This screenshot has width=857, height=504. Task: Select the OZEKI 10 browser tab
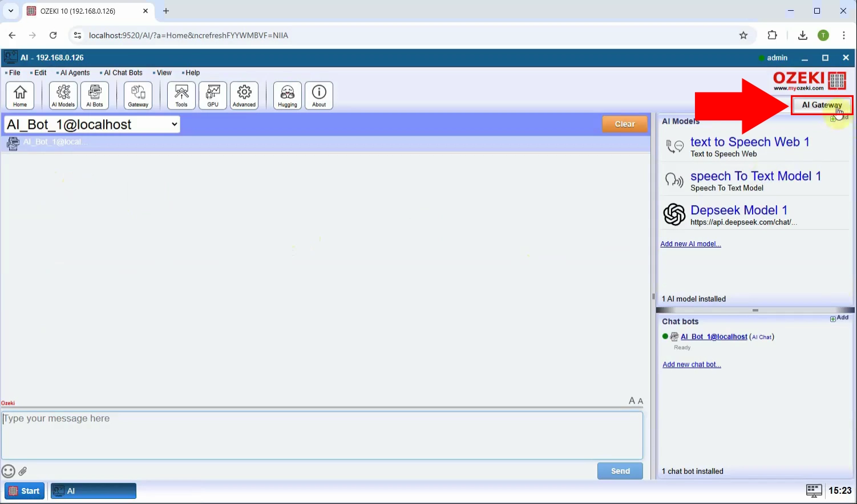coord(88,11)
